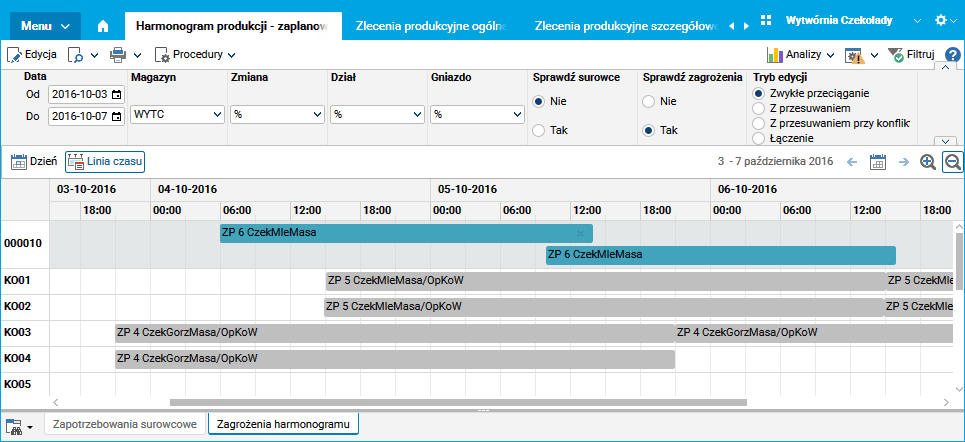Zoom in the timeline
965x442 pixels.
click(x=927, y=162)
